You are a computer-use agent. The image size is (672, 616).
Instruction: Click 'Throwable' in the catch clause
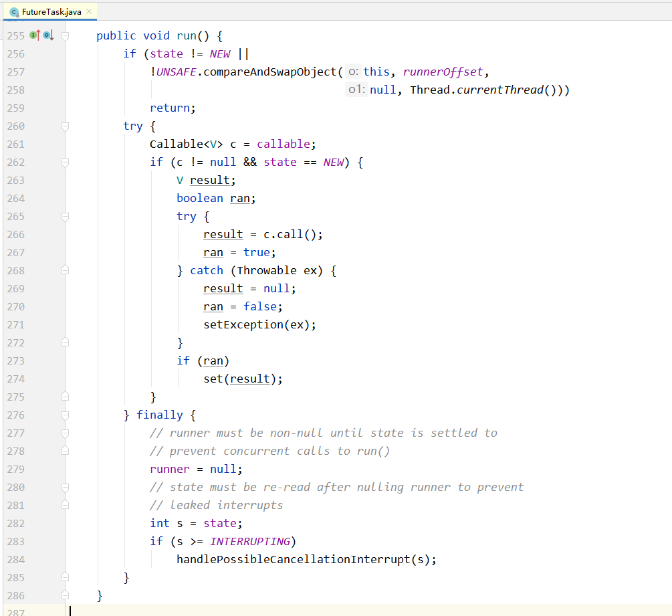pyautogui.click(x=267, y=270)
